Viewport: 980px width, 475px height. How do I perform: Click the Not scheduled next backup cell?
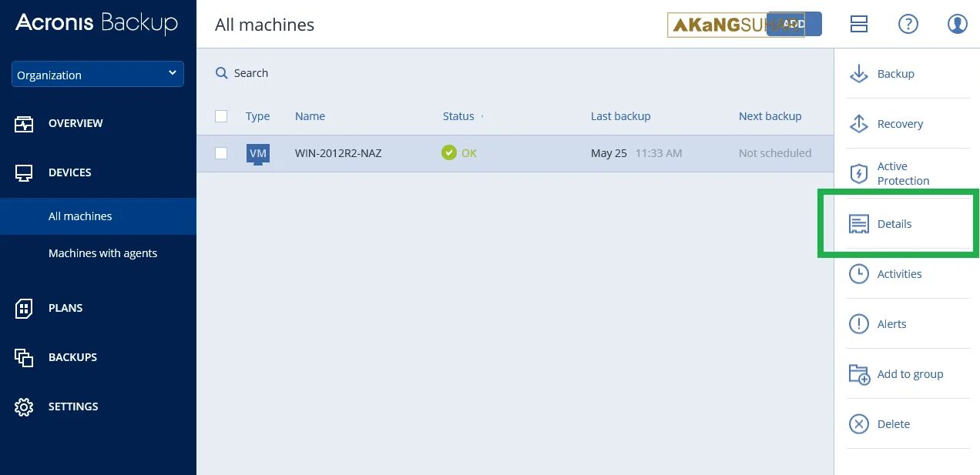[x=775, y=153]
